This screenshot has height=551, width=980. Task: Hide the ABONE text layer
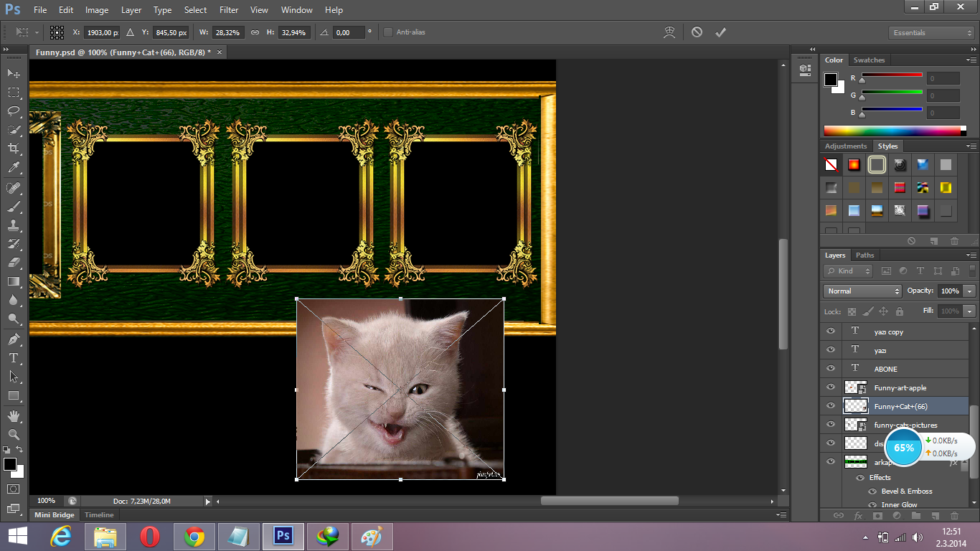[831, 369]
